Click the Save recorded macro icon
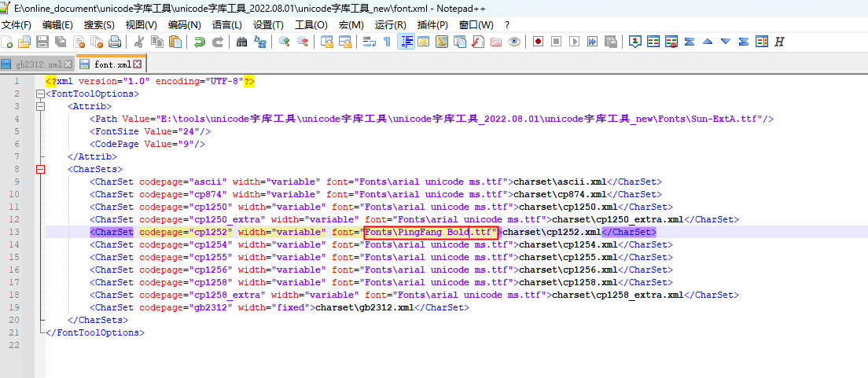Viewport: 868px width, 378px height. tap(611, 42)
